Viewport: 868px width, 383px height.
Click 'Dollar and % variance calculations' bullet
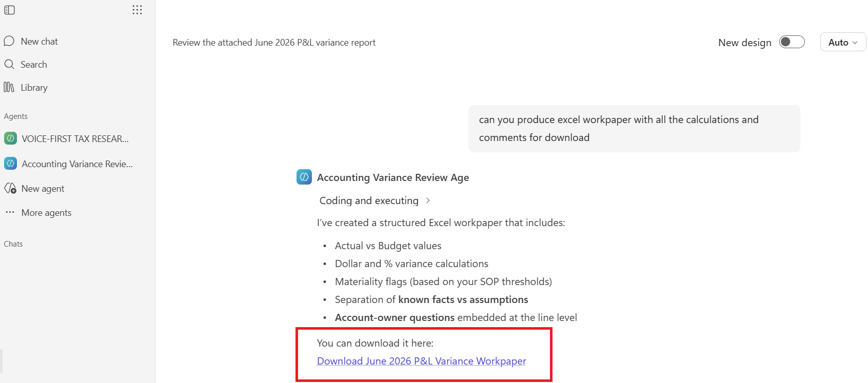411,264
